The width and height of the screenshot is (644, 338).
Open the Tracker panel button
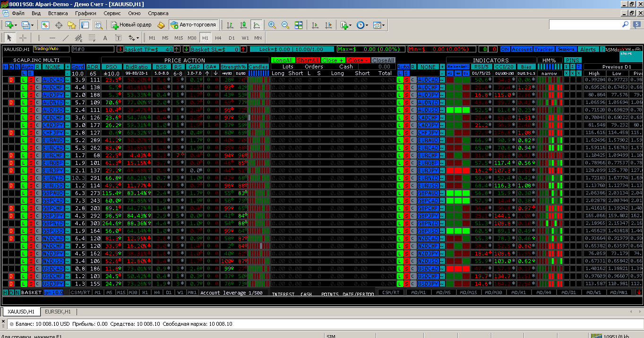click(x=544, y=49)
